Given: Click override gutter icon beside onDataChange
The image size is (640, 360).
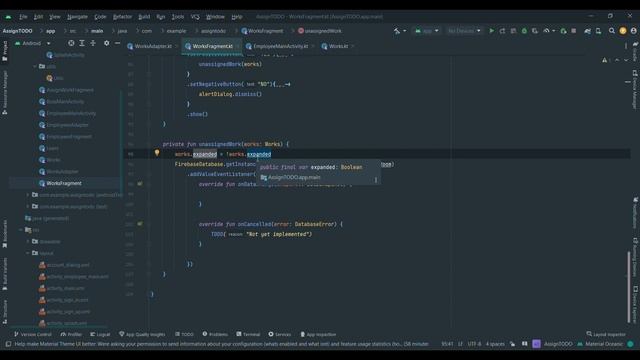Looking at the screenshot, I should tap(140, 184).
